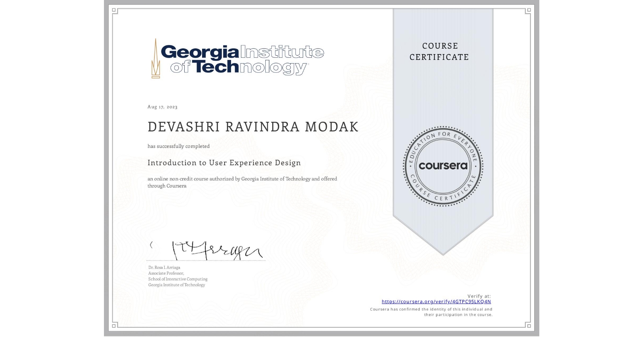This screenshot has width=644, height=337.
Task: Click the course authorization paragraph text
Action: click(242, 182)
